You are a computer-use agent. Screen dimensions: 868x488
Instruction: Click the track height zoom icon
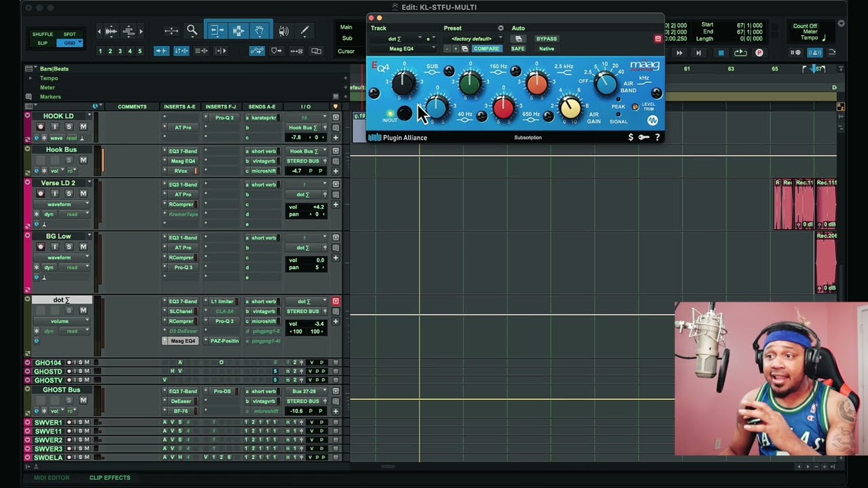pyautogui.click(x=128, y=30)
